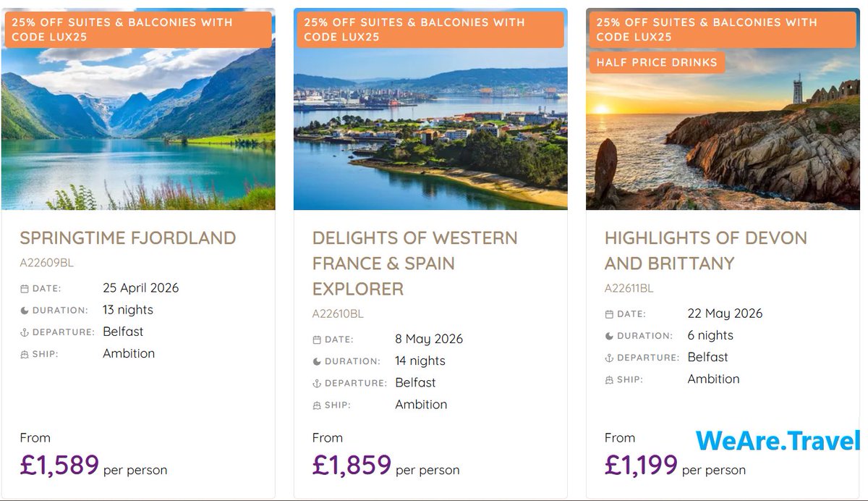Screen dimensions: 868x501
Task: Click the LUX25 promo banner on the Fjordland card
Action: 138,30
